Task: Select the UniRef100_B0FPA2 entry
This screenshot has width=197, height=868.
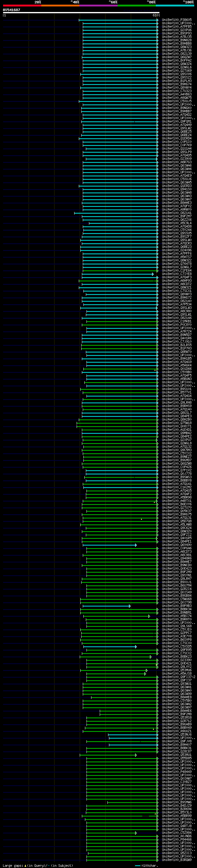Action: (x=176, y=61)
